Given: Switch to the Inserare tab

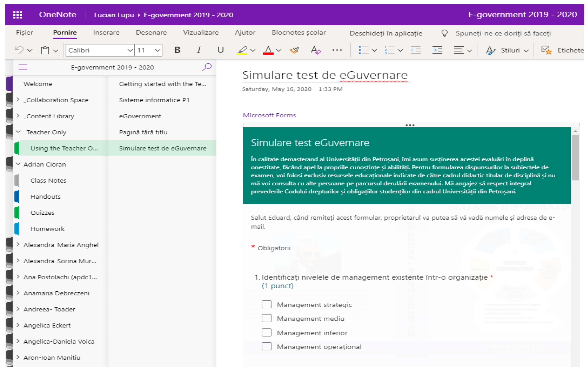Looking at the screenshot, I should click(106, 33).
